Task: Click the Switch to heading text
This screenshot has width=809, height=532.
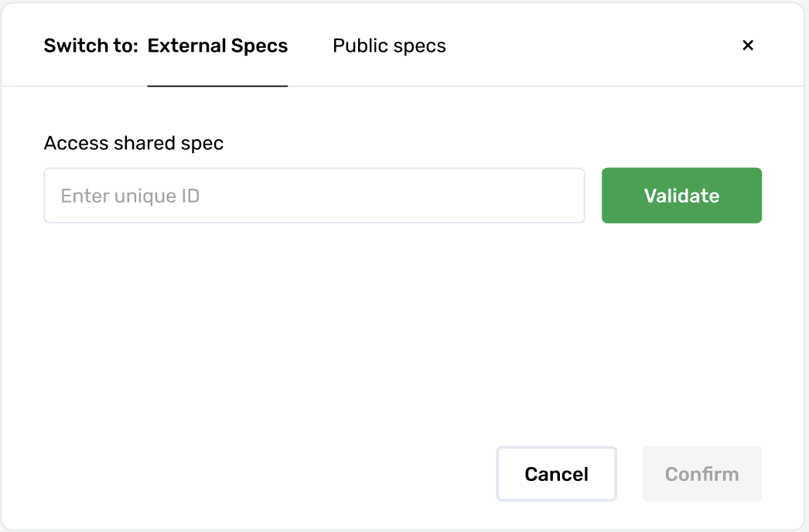Action: tap(90, 46)
